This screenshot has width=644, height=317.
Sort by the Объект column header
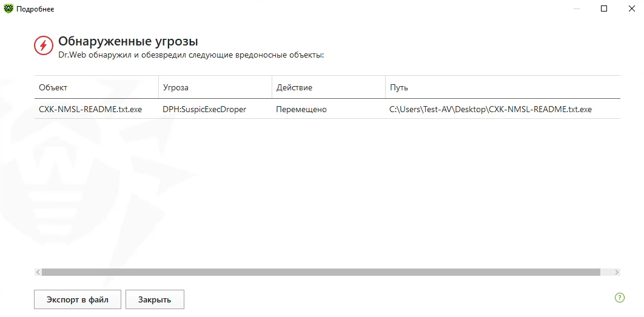pos(96,87)
